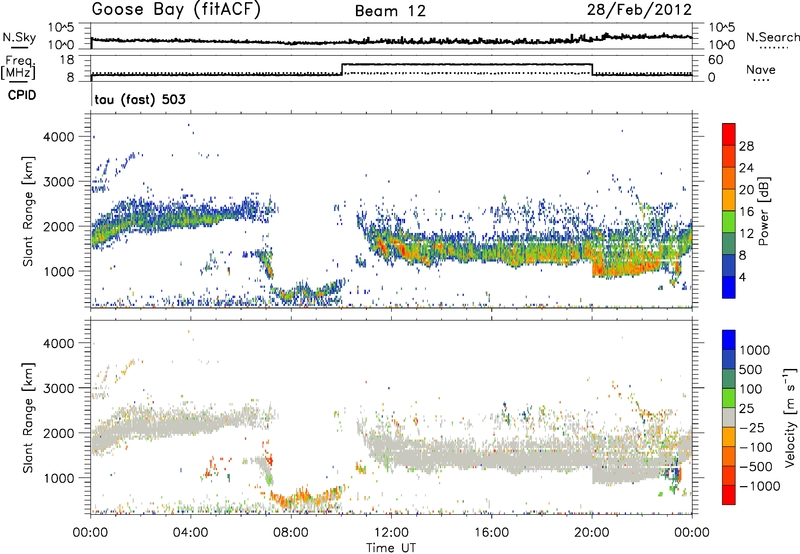Click the 'Freq. [MHz]' axis label

18,67
